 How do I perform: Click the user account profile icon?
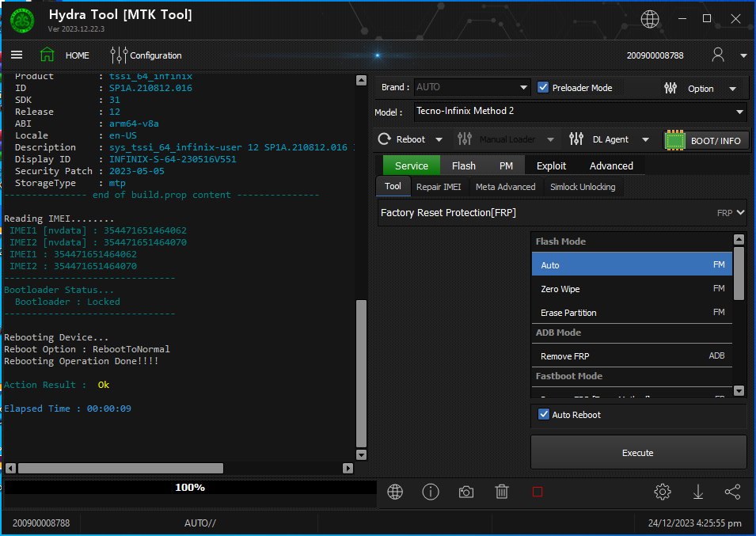(717, 55)
